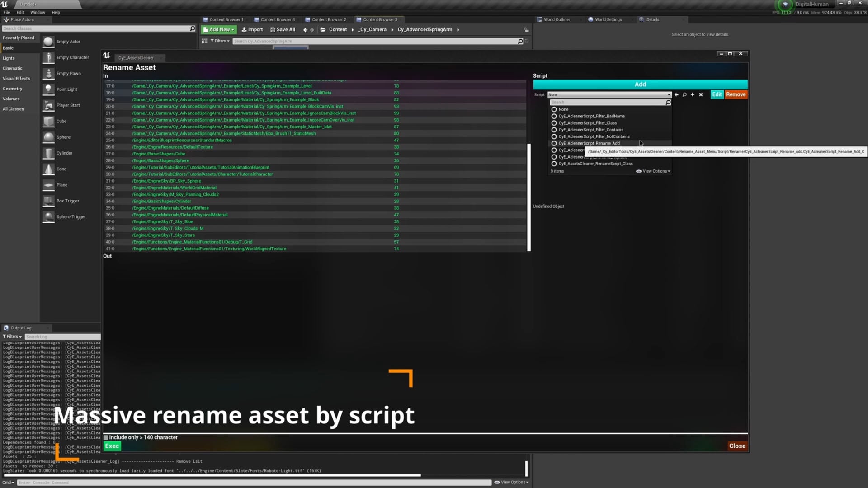This screenshot has width=868, height=488.
Task: Click the magnifier icon next to Script selector
Action: (x=684, y=94)
